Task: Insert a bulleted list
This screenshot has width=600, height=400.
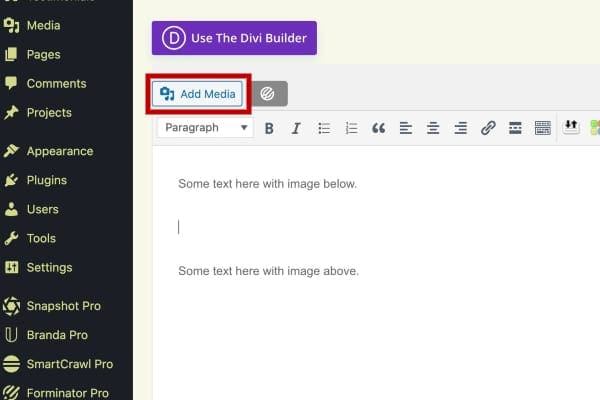Action: click(324, 128)
